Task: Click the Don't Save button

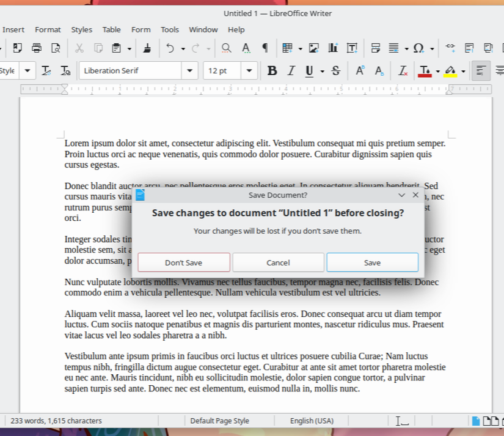Action: coord(184,262)
